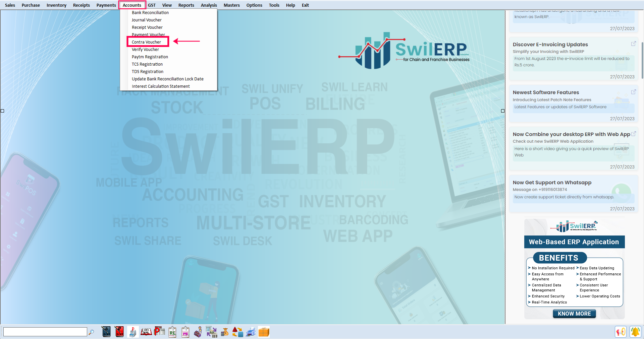The image size is (644, 339).
Task: Open the Options menu
Action: [x=254, y=5]
